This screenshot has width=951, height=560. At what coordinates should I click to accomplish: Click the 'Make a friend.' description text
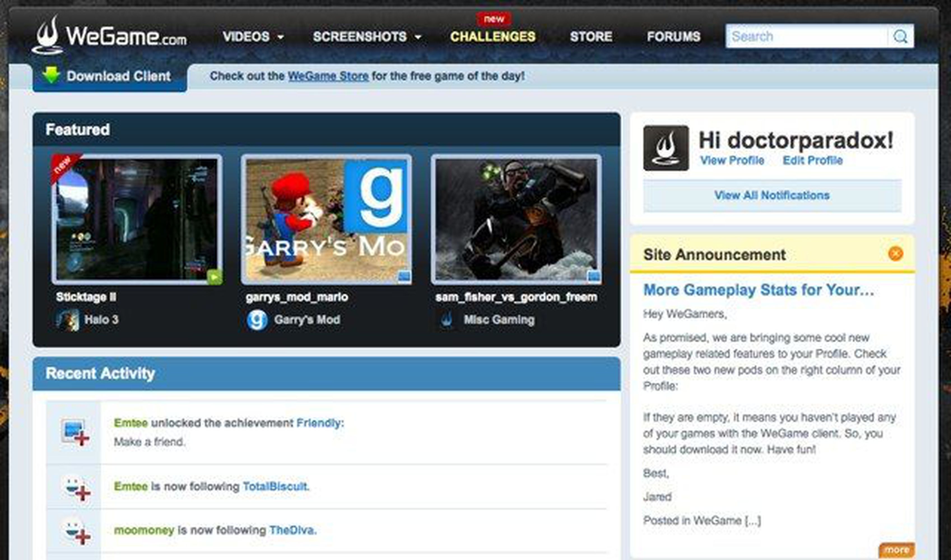(150, 442)
